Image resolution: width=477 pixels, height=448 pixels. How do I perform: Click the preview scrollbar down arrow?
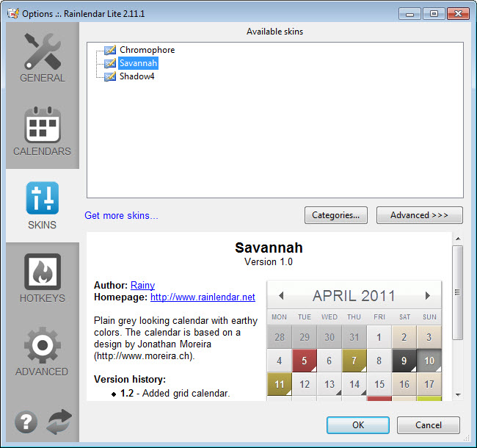point(458,394)
